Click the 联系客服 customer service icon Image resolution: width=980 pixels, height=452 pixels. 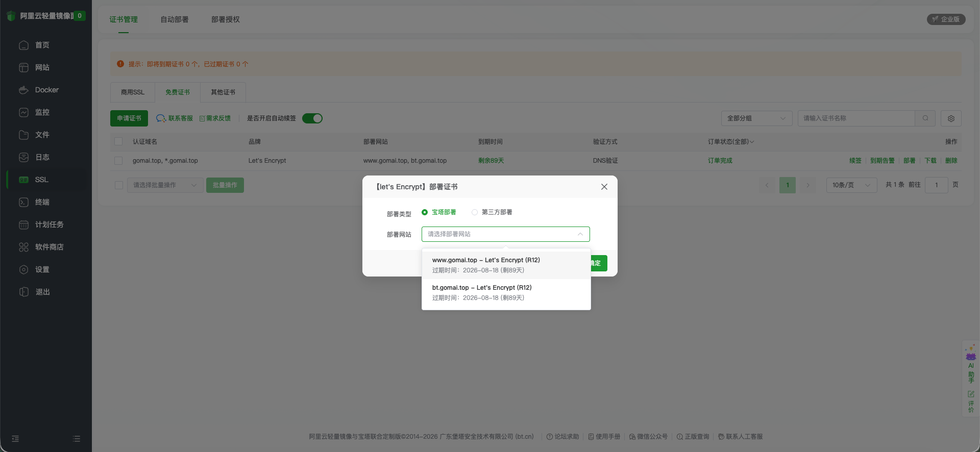(161, 118)
